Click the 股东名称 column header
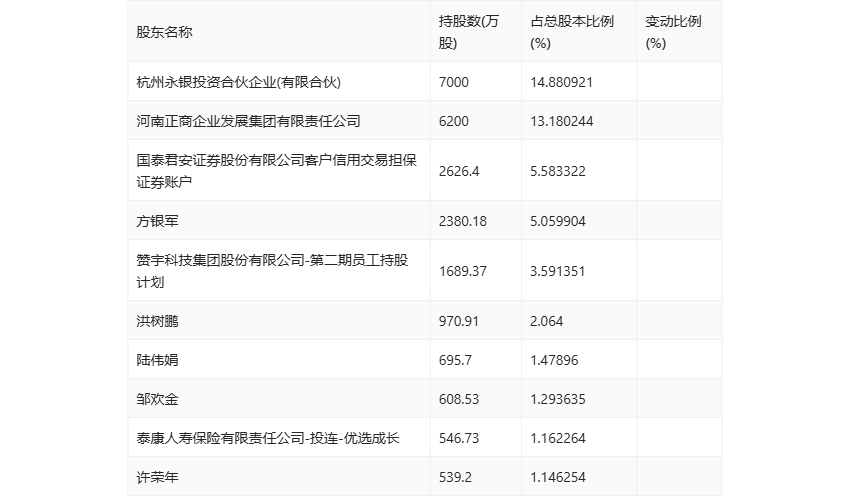This screenshot has height=496, width=850. pos(164,32)
